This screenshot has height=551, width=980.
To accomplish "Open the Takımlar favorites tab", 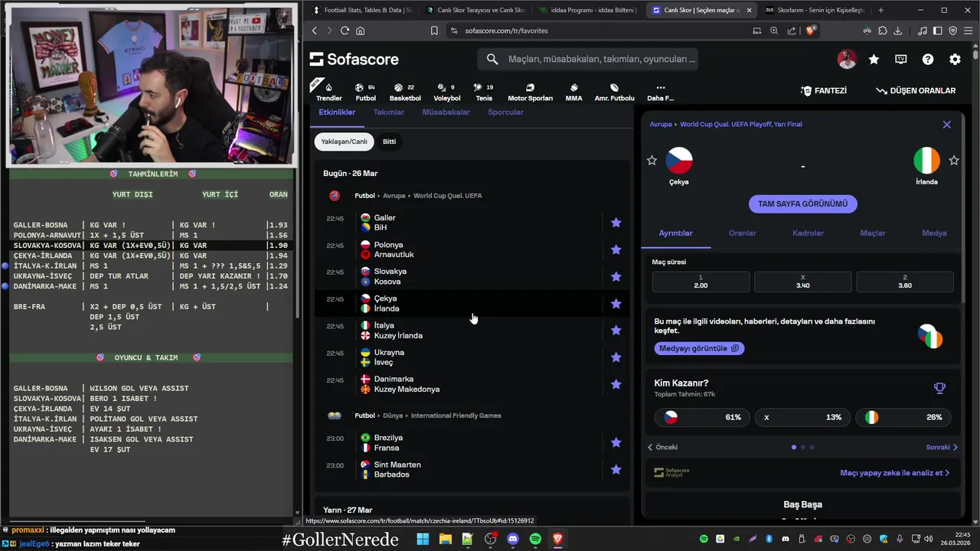I will coord(388,112).
